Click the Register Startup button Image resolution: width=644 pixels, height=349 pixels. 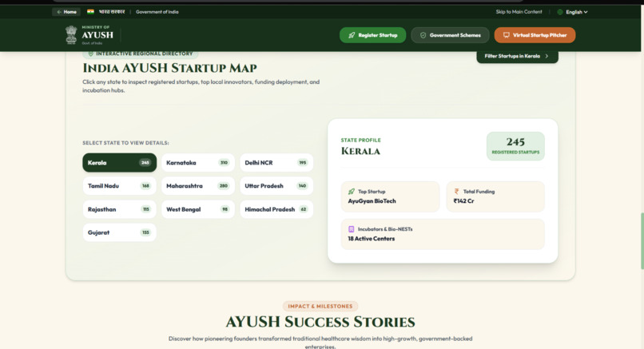[x=372, y=35]
